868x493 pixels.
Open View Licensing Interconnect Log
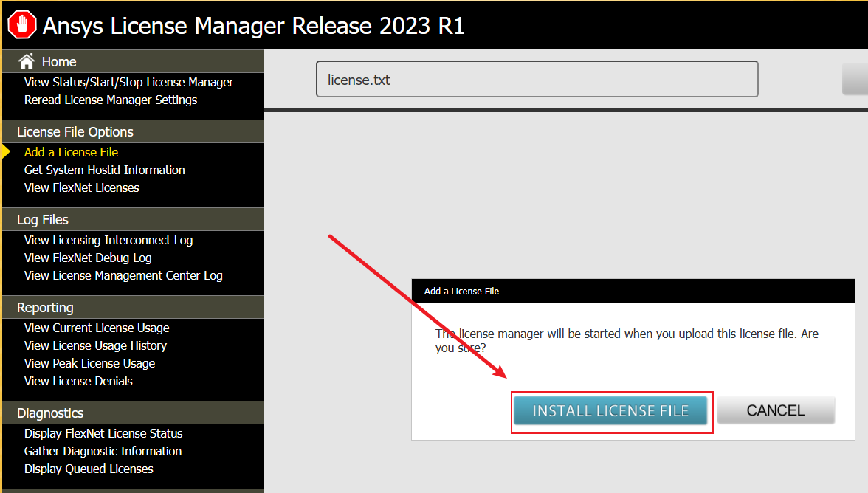tap(108, 240)
